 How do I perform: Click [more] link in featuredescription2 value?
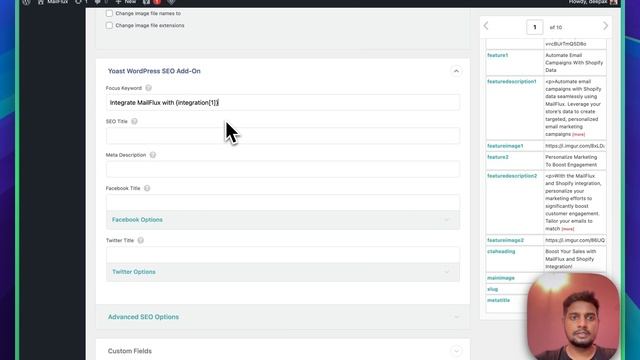click(568, 229)
